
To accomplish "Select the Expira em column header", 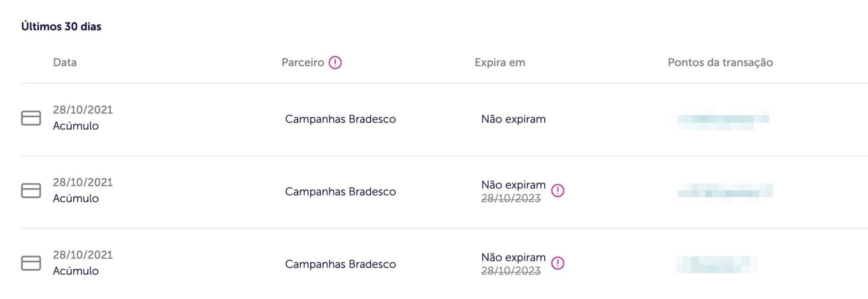I will point(500,62).
